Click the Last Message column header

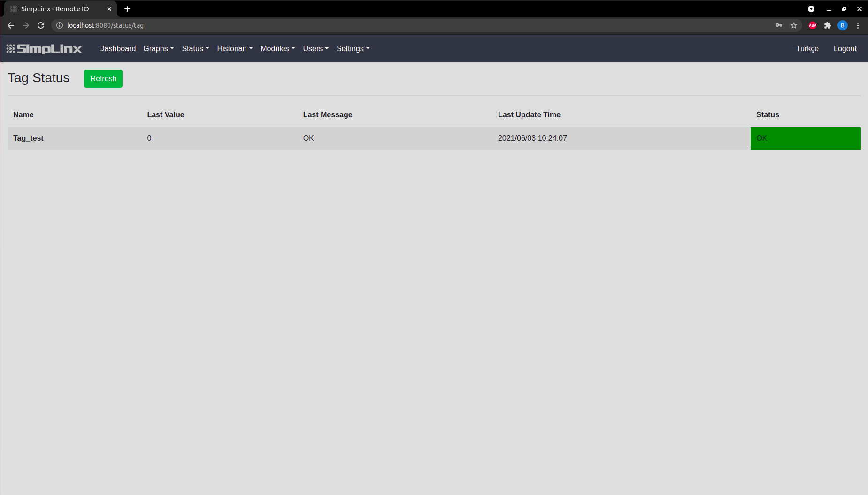click(328, 114)
